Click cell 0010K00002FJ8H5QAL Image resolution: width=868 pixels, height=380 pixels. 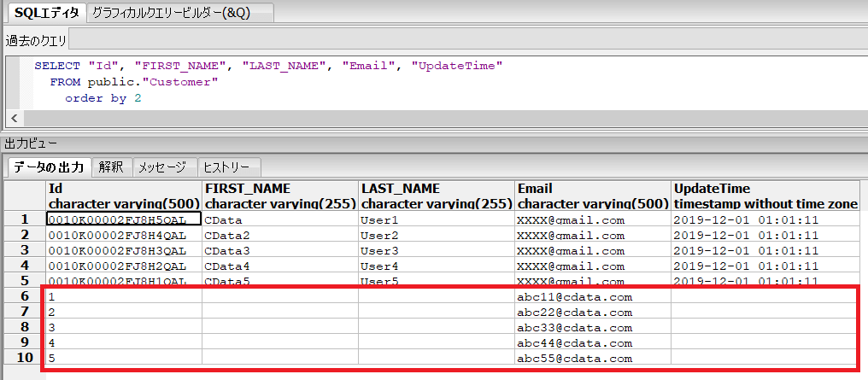124,219
